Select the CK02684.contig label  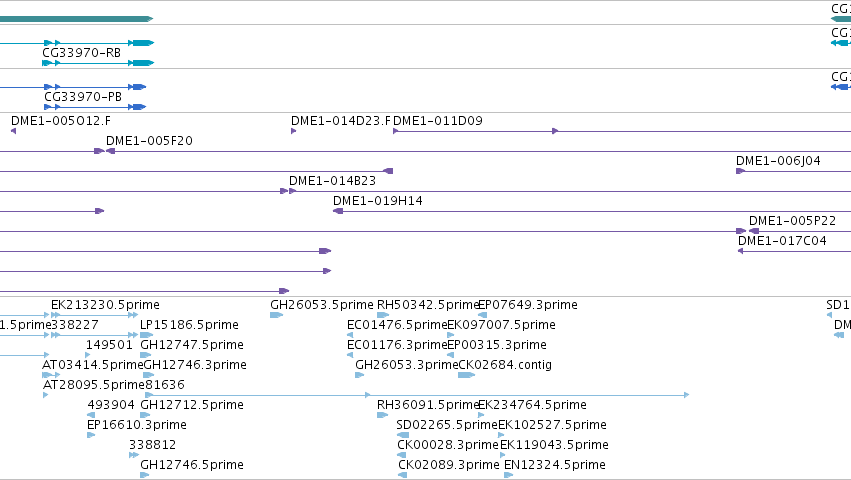pos(505,365)
